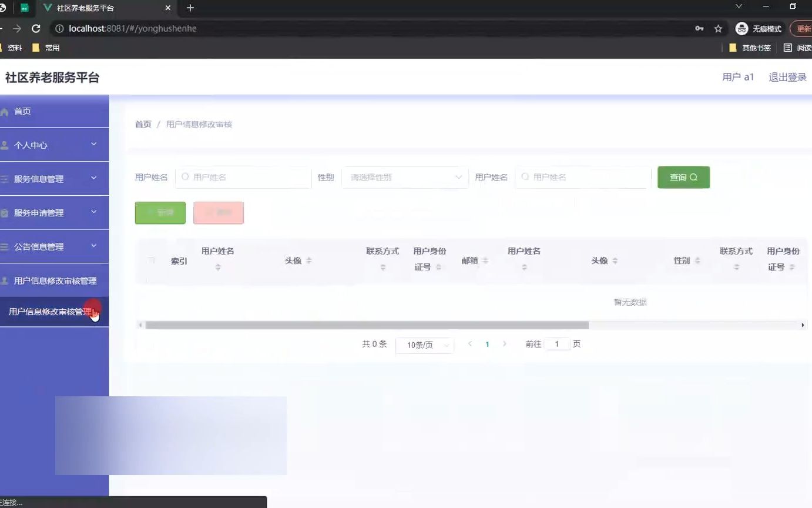Open saved passwords key icon
Viewport: 812px width, 508px height.
tap(699, 28)
